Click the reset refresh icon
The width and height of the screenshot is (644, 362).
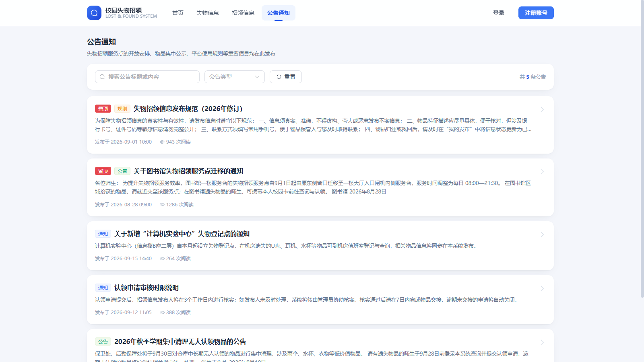tap(279, 77)
